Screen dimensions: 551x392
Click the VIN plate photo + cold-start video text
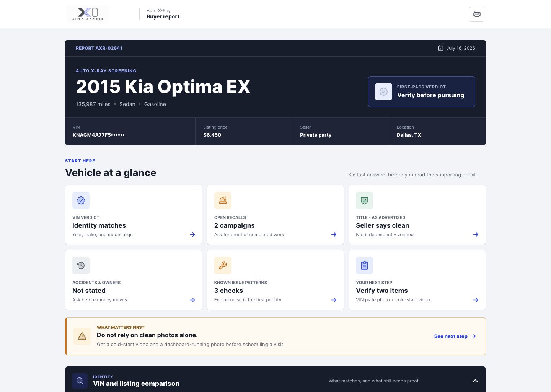click(393, 300)
